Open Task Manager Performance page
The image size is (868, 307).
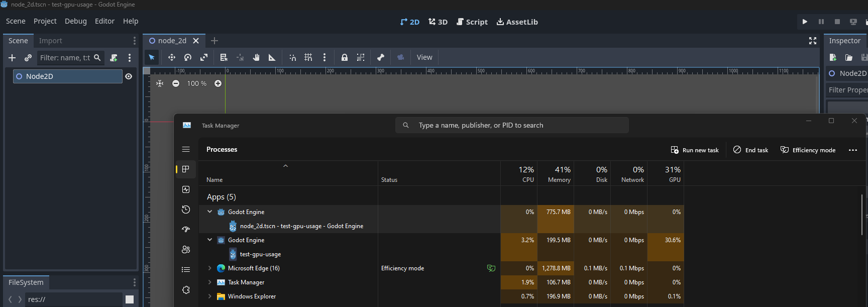pos(186,189)
